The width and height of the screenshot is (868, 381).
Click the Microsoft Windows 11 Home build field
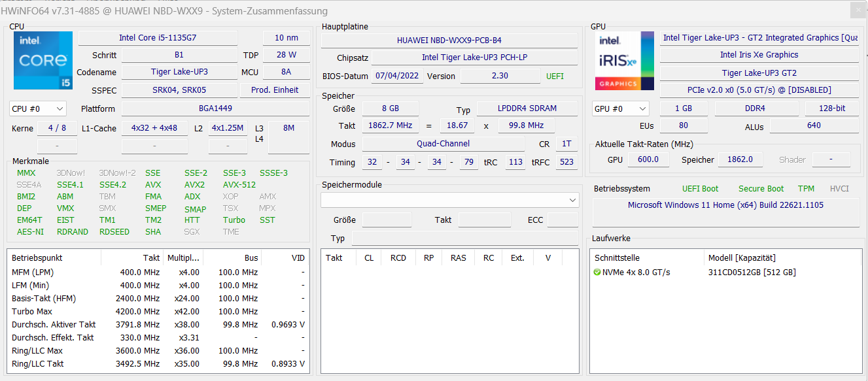coord(726,205)
